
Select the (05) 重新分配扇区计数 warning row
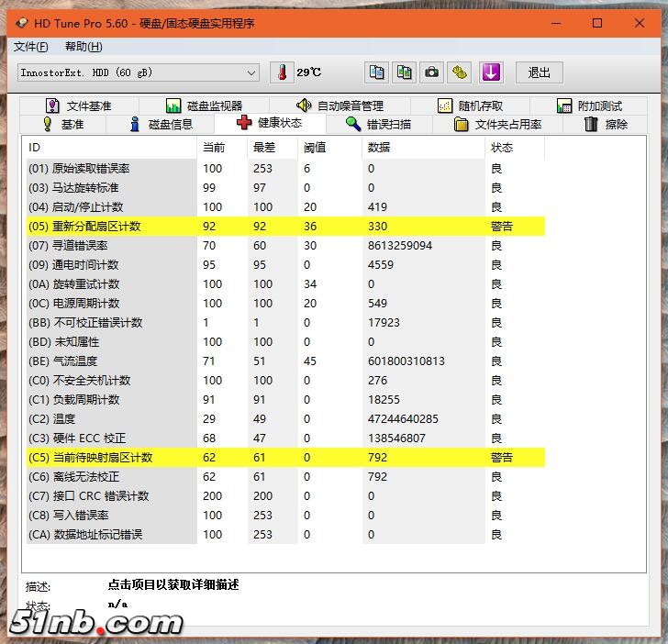[285, 227]
